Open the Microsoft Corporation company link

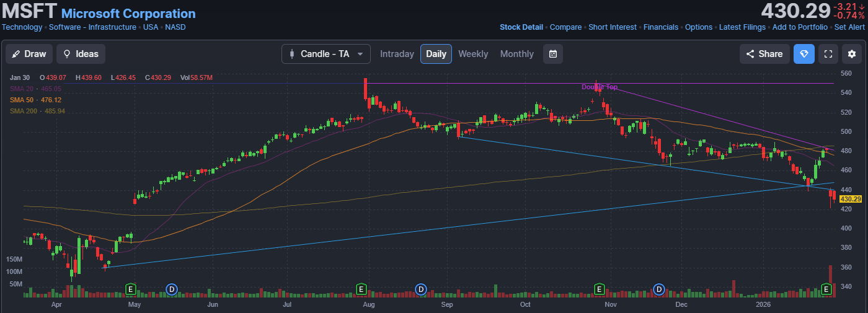click(x=128, y=14)
